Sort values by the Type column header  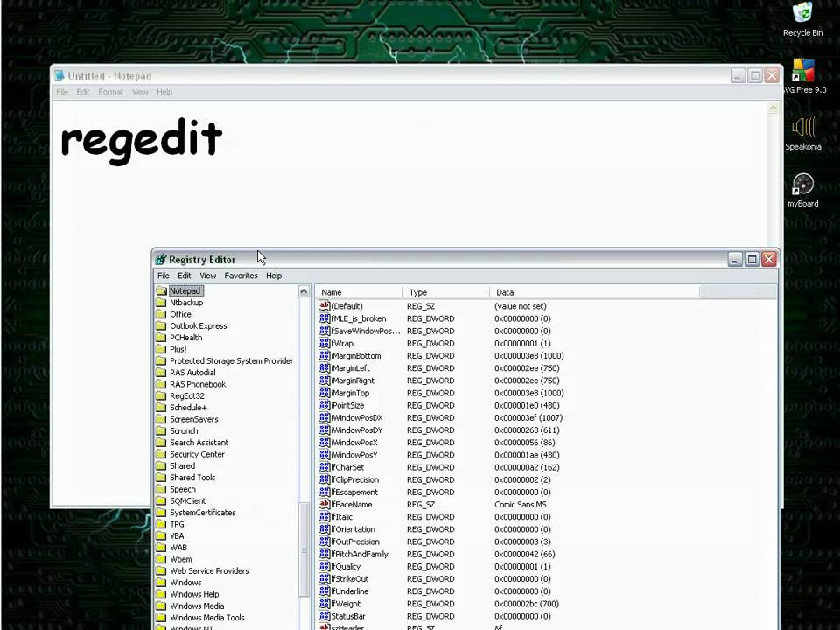tap(445, 292)
